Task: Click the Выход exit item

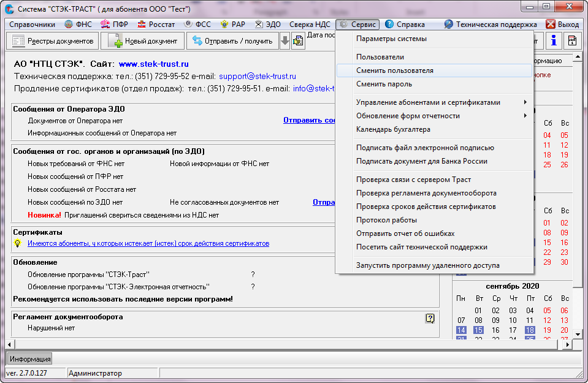Action: [x=562, y=25]
